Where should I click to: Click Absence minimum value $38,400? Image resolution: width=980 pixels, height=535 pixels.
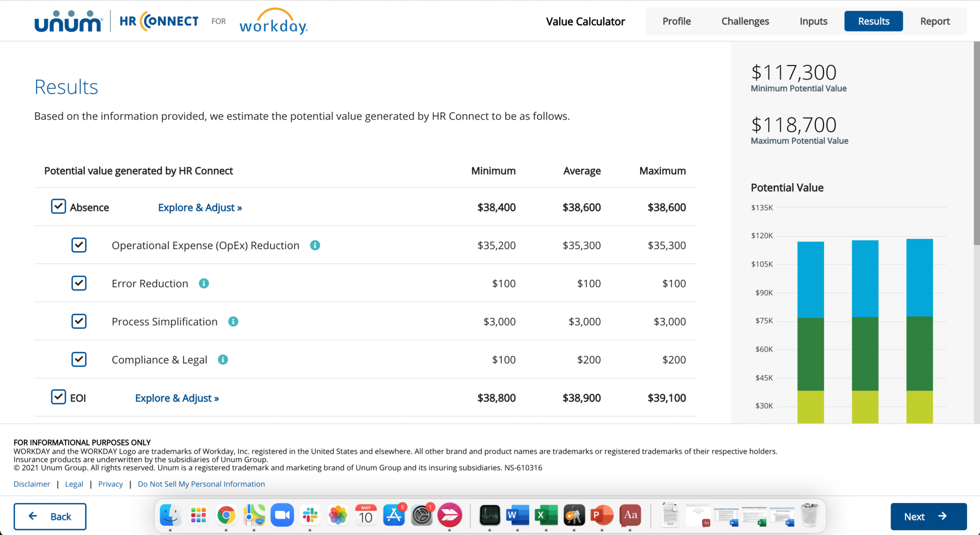pyautogui.click(x=496, y=207)
